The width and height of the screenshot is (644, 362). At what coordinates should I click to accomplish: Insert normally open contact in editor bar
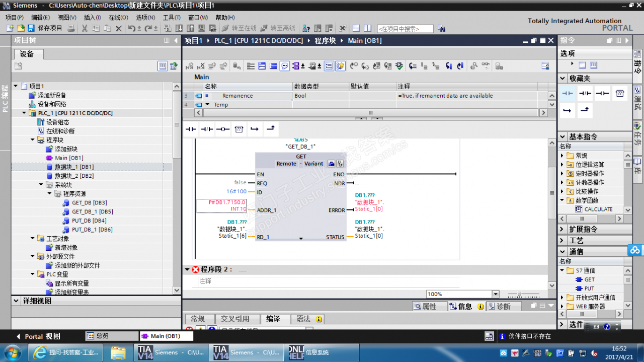pos(191,129)
